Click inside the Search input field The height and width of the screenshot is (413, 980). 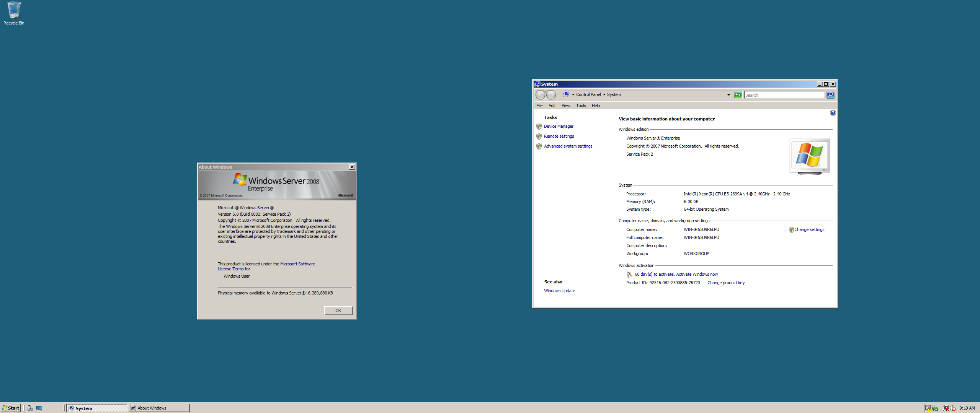(x=784, y=95)
